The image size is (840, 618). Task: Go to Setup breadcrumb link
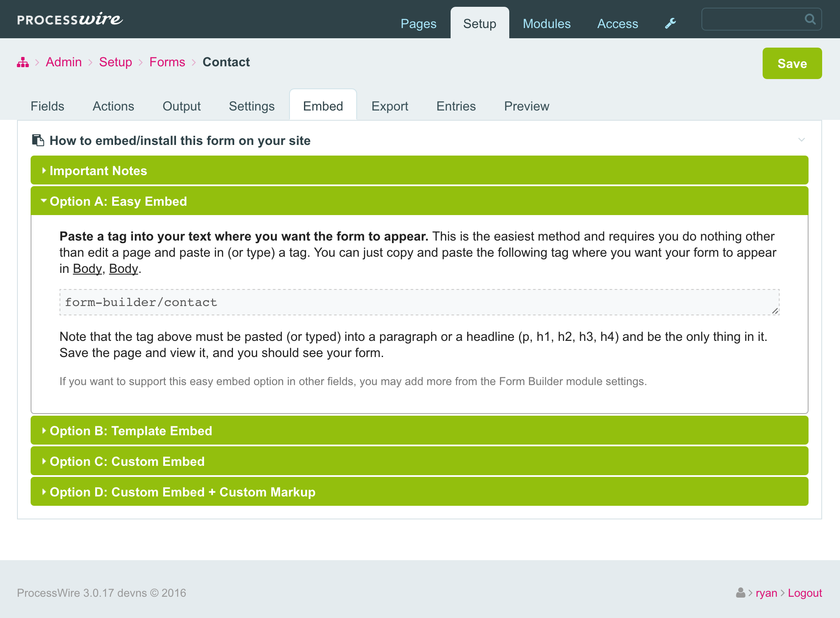(116, 62)
